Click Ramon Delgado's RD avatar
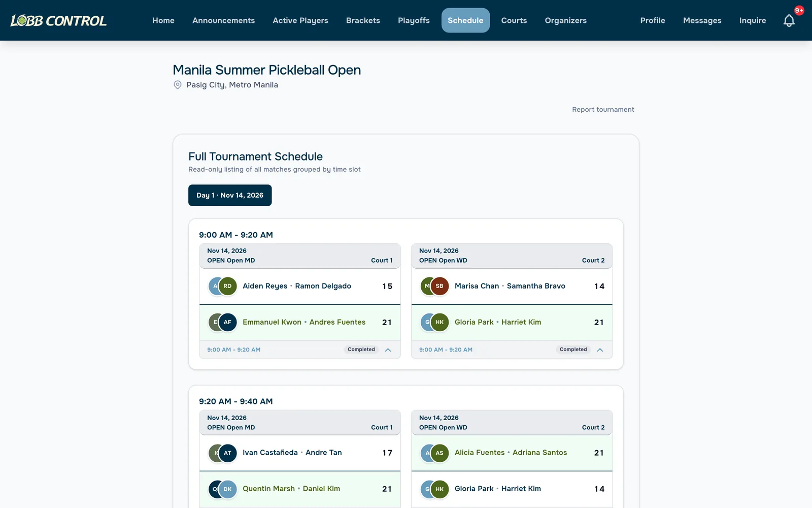Screen dimensions: 812x508 pos(228,286)
